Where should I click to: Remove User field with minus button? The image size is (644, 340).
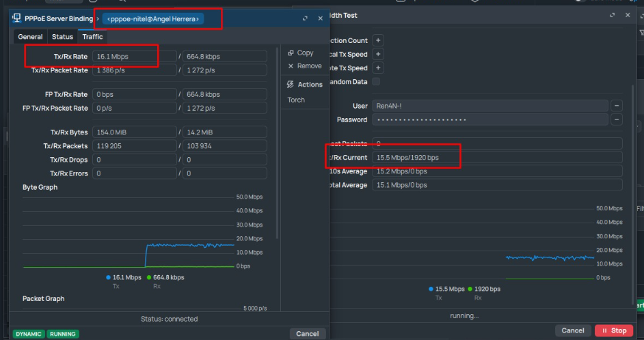617,106
